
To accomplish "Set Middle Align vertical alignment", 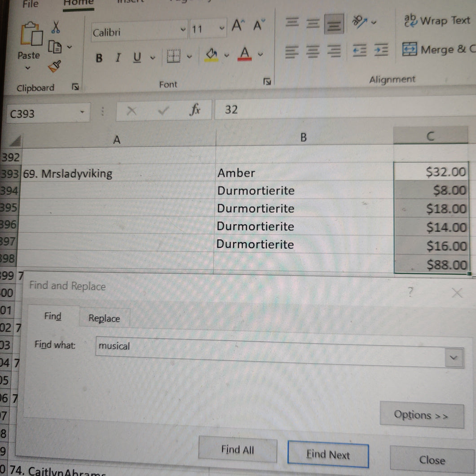I will pyautogui.click(x=313, y=23).
